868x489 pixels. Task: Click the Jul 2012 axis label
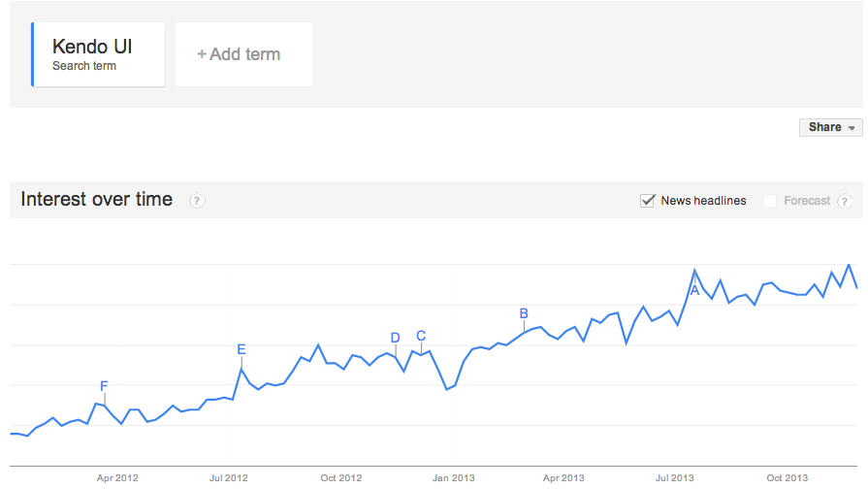[229, 477]
